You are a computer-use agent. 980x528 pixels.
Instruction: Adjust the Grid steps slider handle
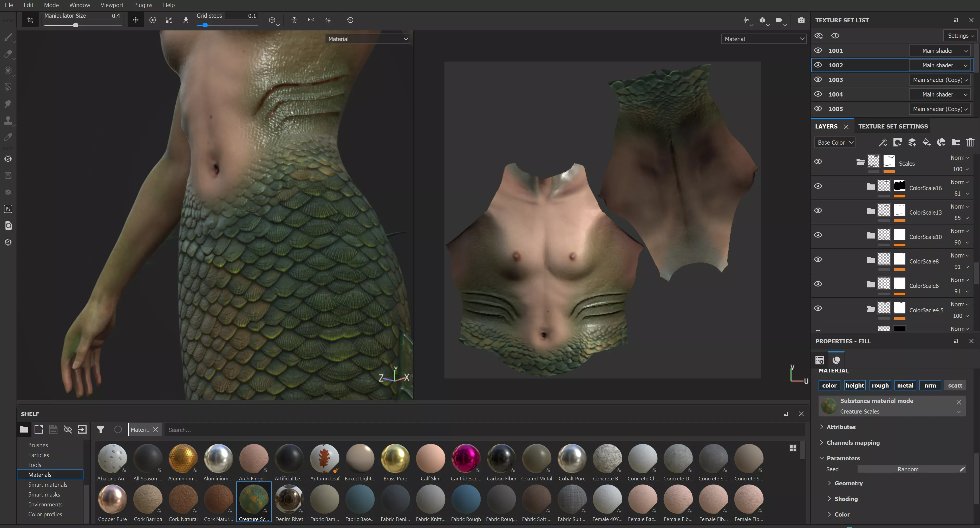[x=205, y=25]
